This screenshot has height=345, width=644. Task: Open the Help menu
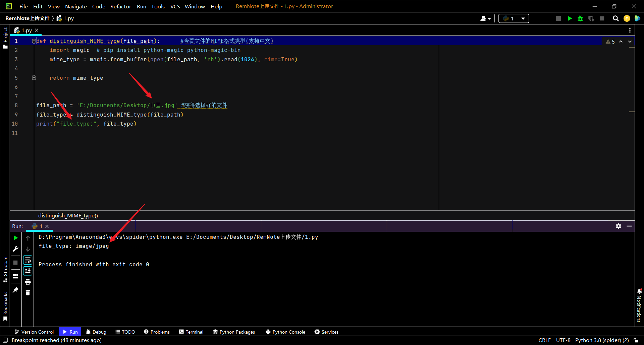[x=216, y=6]
